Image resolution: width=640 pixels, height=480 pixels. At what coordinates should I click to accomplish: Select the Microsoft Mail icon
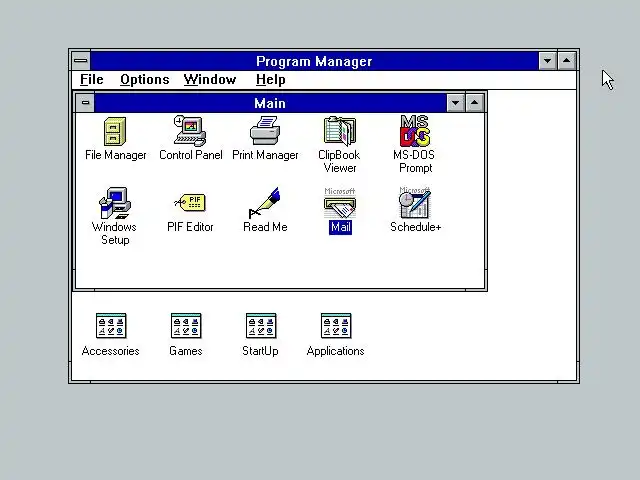pos(340,203)
